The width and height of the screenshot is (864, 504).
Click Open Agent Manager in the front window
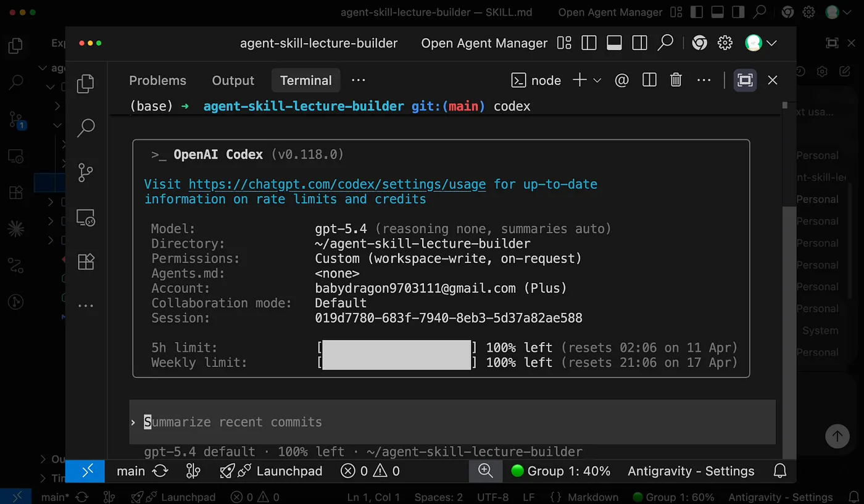484,43
